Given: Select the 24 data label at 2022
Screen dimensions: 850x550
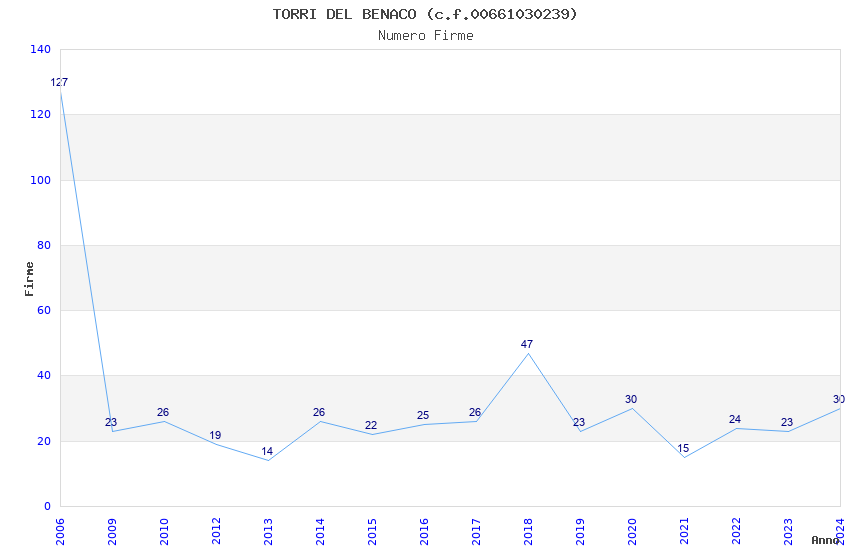Looking at the screenshot, I should (x=735, y=419).
